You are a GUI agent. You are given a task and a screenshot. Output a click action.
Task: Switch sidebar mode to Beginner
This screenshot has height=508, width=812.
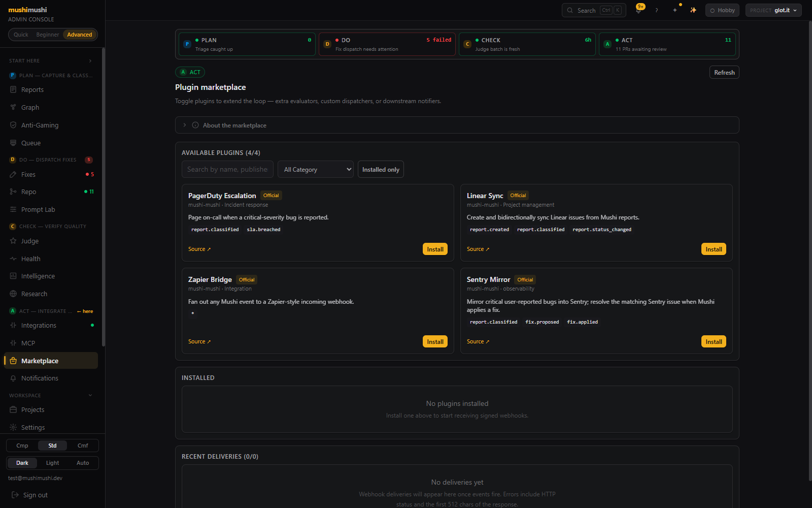(47, 35)
